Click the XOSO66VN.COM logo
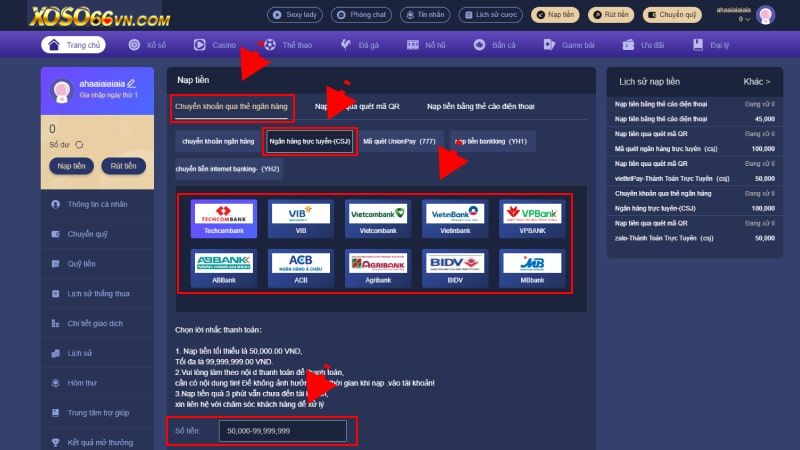This screenshot has width=800, height=450. (99, 17)
